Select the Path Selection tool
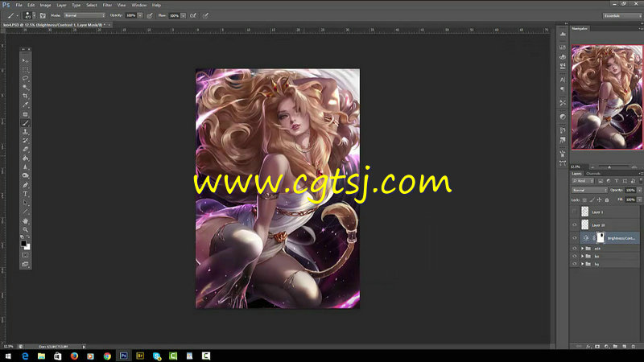The height and width of the screenshot is (362, 644). pyautogui.click(x=26, y=203)
